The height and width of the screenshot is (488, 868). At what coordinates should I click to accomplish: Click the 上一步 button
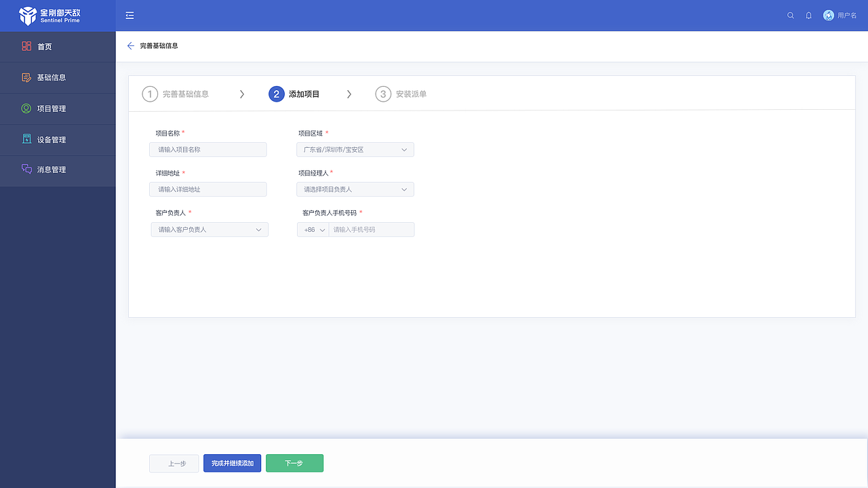pyautogui.click(x=174, y=464)
